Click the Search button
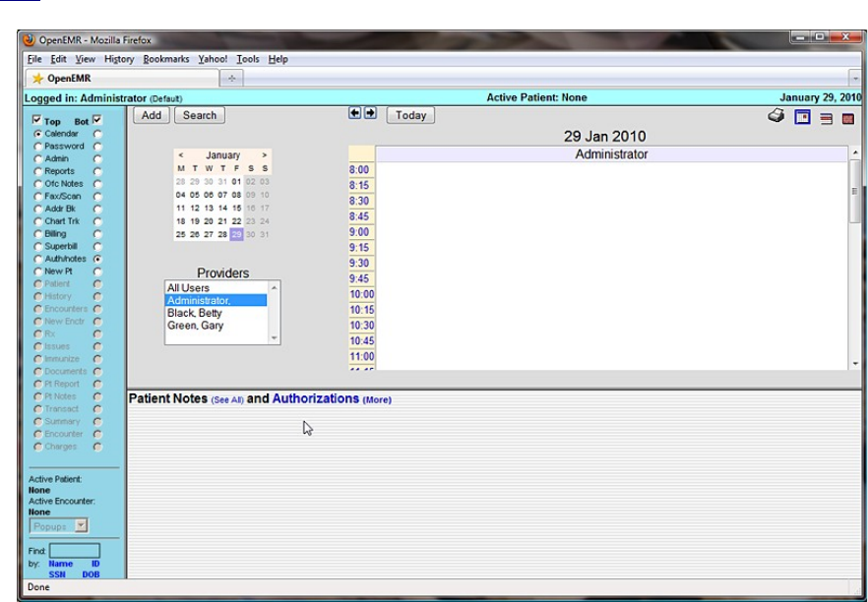This screenshot has width=868, height=602. tap(199, 115)
